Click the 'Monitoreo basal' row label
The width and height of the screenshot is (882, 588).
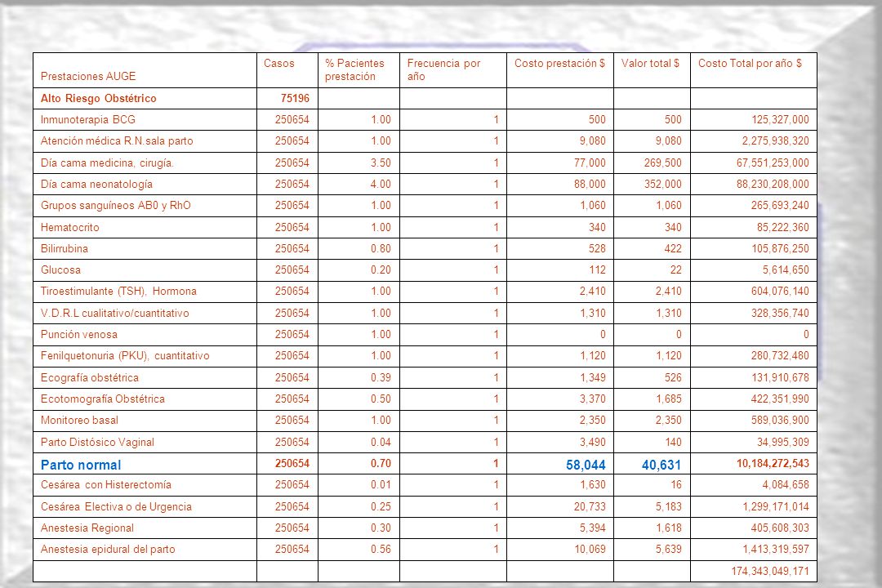[79, 421]
